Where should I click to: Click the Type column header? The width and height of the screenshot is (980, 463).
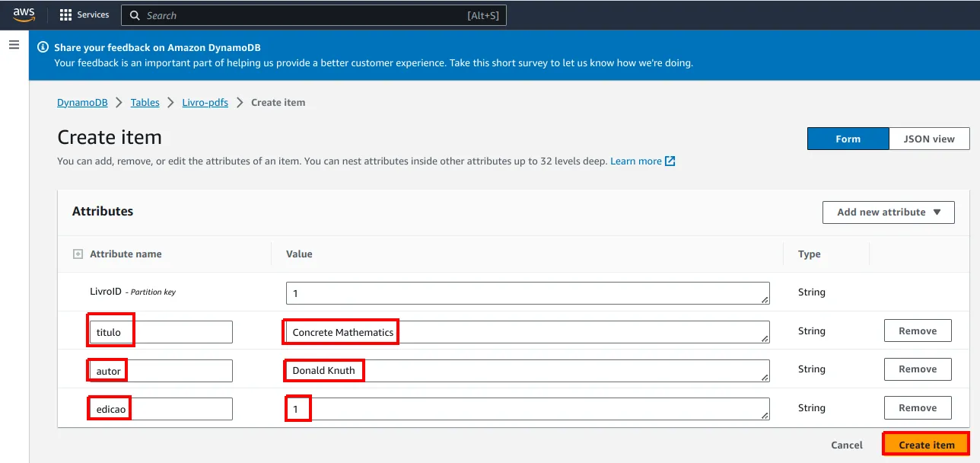[x=810, y=254]
